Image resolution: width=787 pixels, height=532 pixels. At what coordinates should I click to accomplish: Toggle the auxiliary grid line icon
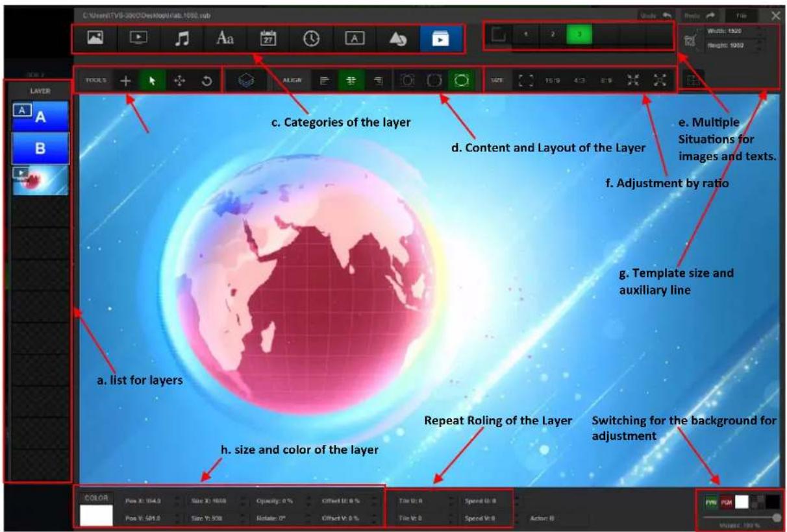(x=692, y=81)
